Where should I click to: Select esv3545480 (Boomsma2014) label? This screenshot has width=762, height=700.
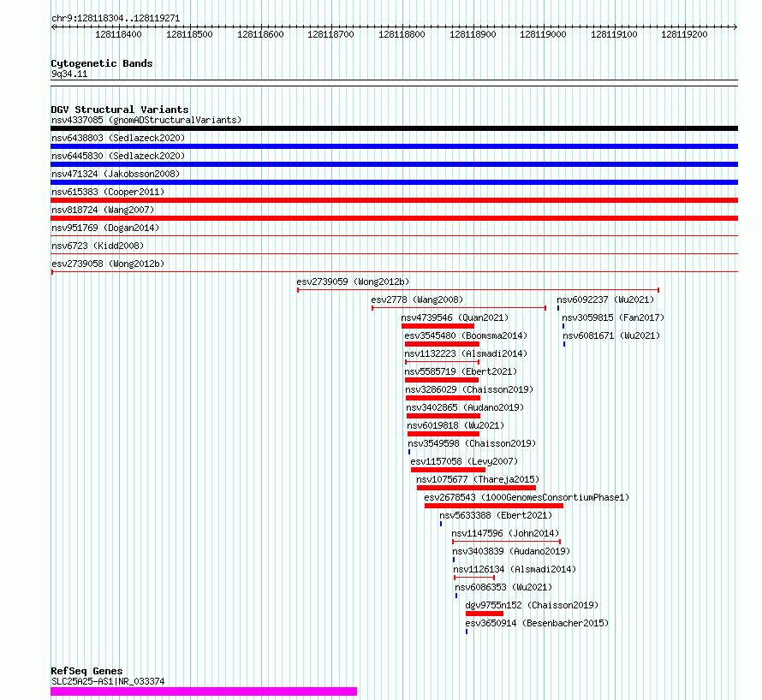pyautogui.click(x=466, y=335)
